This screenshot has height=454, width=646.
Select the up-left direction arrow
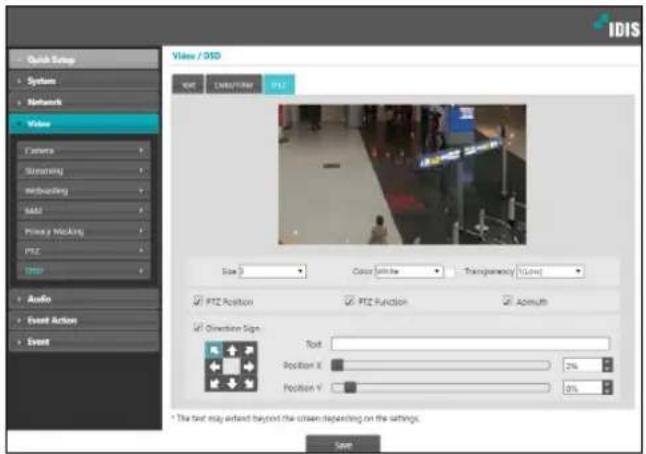(214, 351)
